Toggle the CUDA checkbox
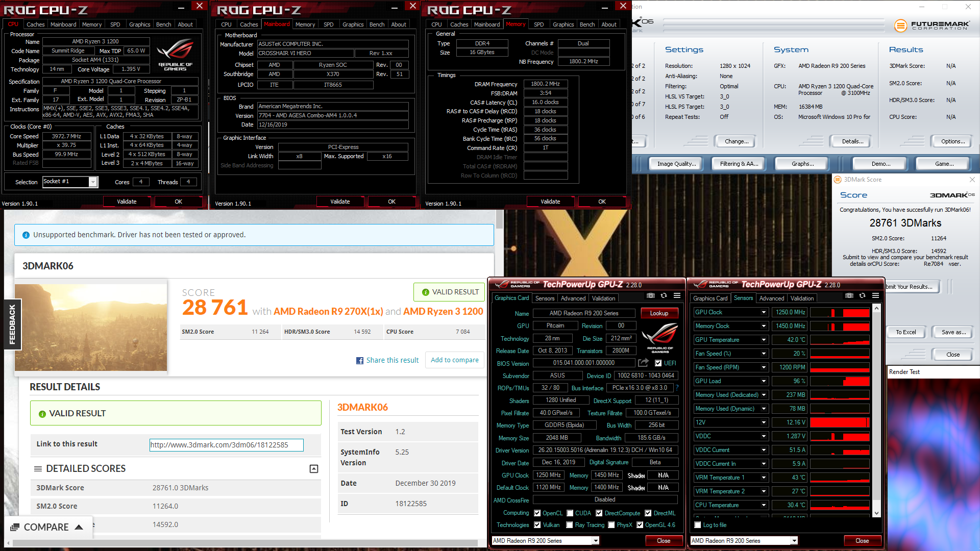Screen dimensions: 980x551 click(570, 513)
